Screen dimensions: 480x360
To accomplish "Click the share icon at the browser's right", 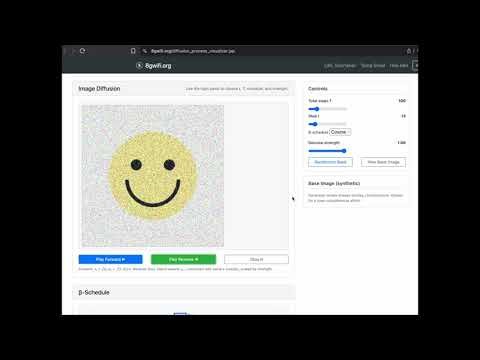I will pos(409,51).
